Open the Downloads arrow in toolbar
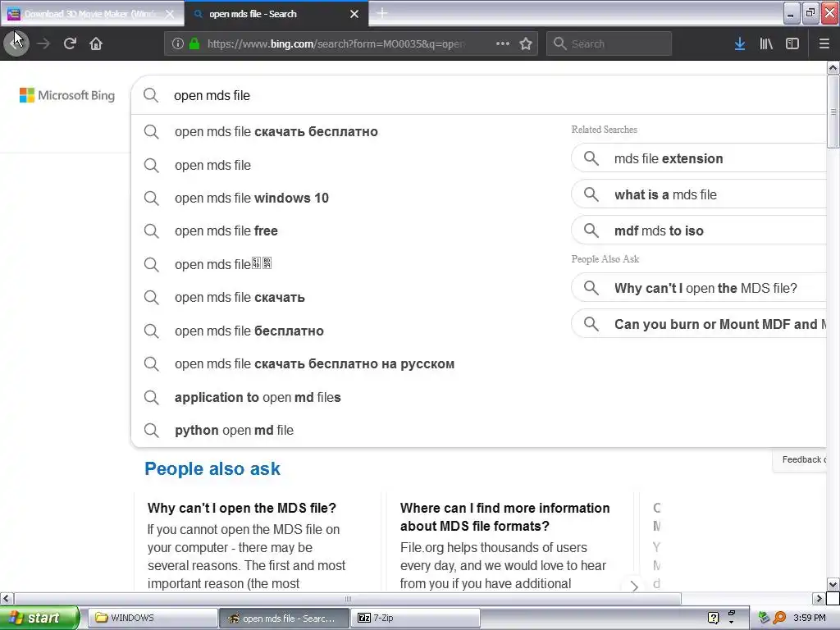Viewport: 840px width, 630px height. tap(740, 43)
